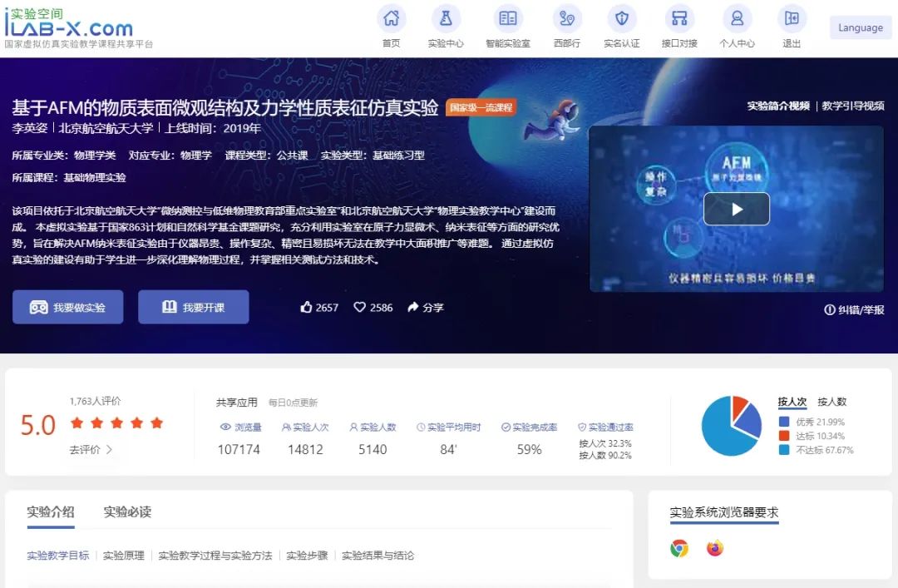This screenshot has width=898, height=588.
Task: Switch to 教学引导视频 video
Action: pos(852,106)
